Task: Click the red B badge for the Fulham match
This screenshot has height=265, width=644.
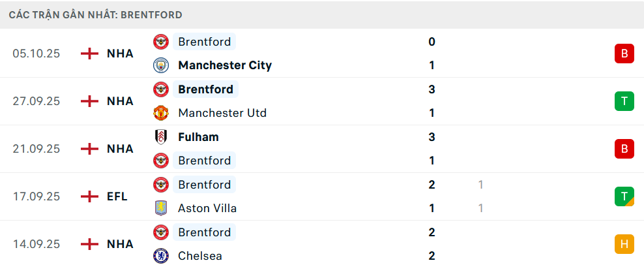Action: tap(624, 149)
